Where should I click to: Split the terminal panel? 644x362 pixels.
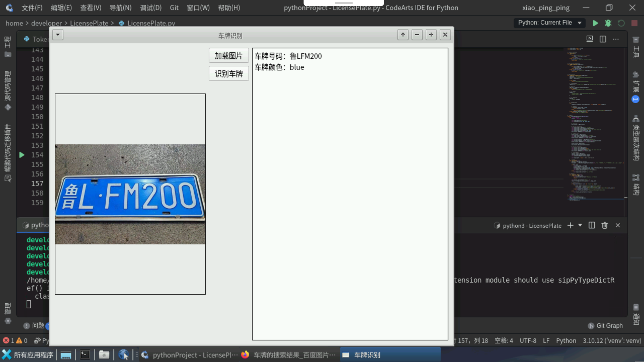tap(591, 226)
